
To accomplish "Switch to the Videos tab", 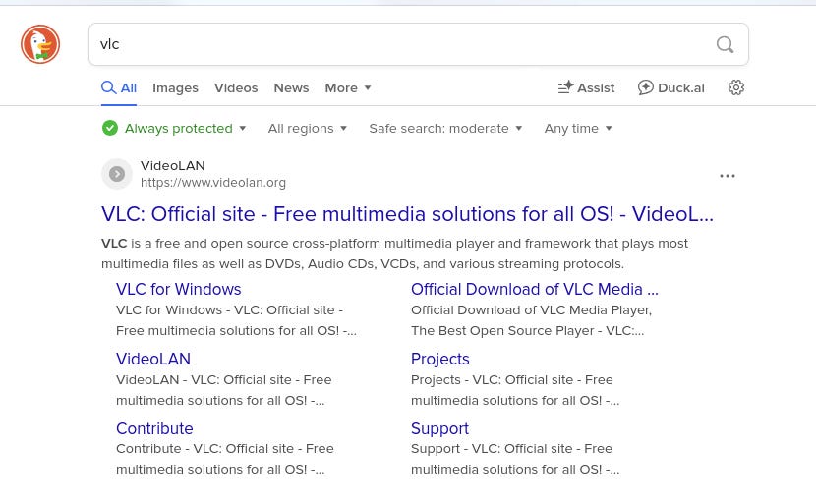I will [236, 87].
